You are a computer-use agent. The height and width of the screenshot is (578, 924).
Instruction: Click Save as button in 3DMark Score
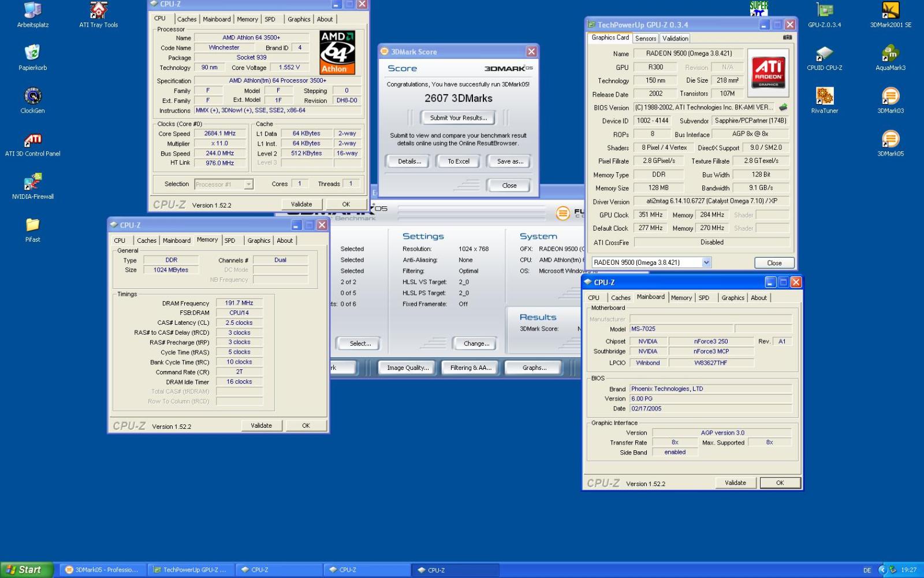[x=510, y=161]
